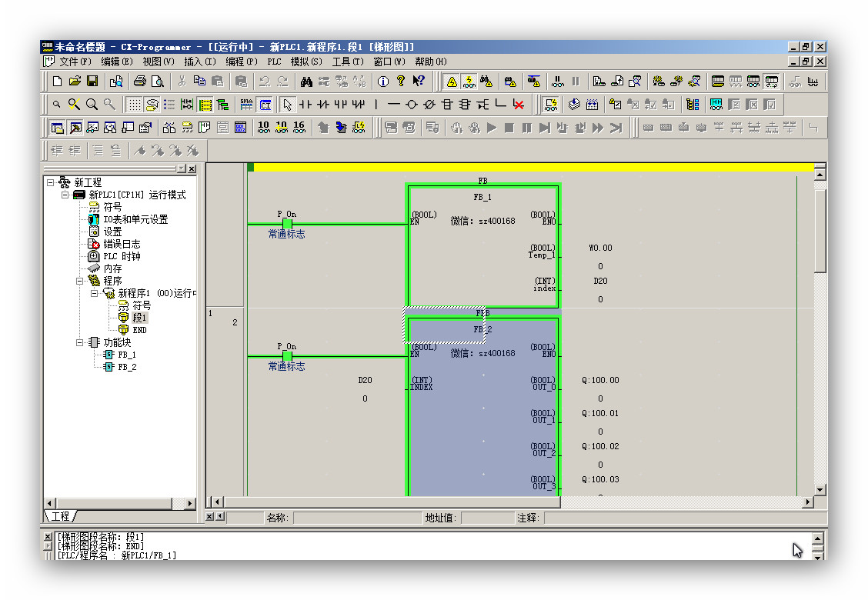Click the About (blue i) icon

382,82
